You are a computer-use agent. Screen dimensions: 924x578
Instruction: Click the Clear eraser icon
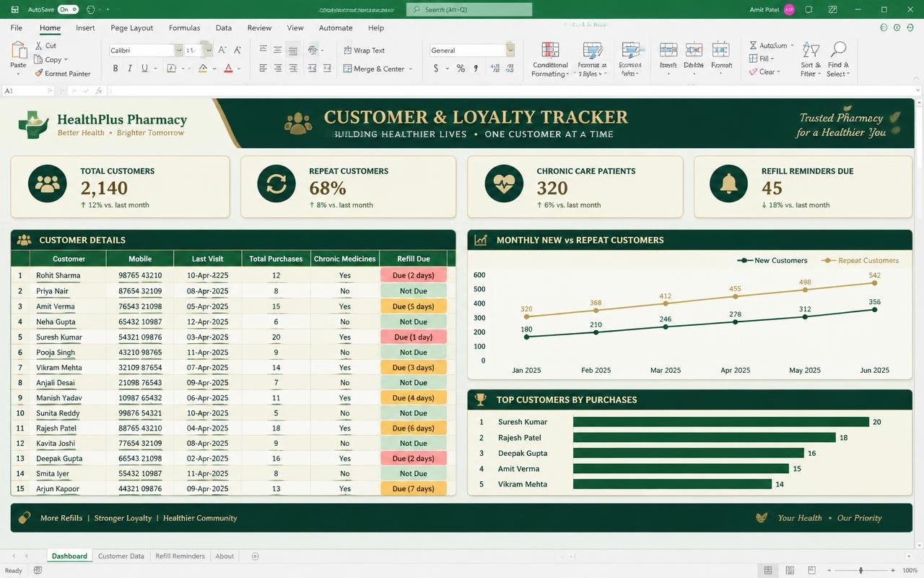coord(753,72)
